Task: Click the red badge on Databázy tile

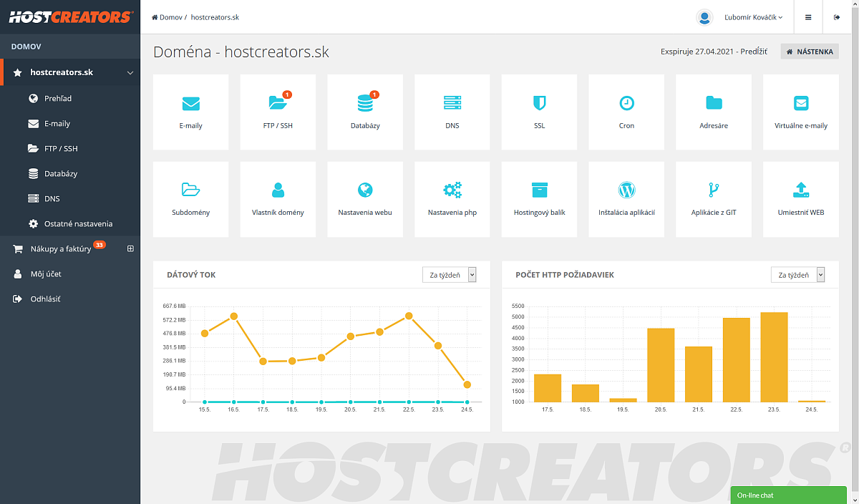Action: (374, 94)
